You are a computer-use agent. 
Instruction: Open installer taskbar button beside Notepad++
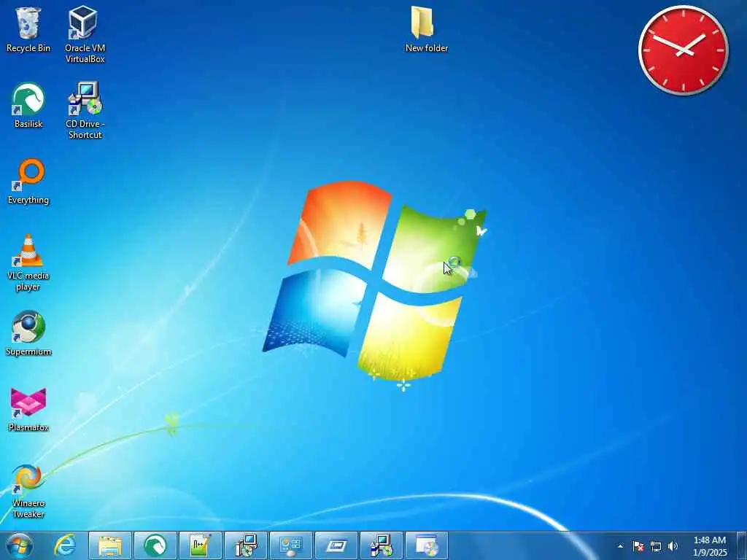[246, 545]
